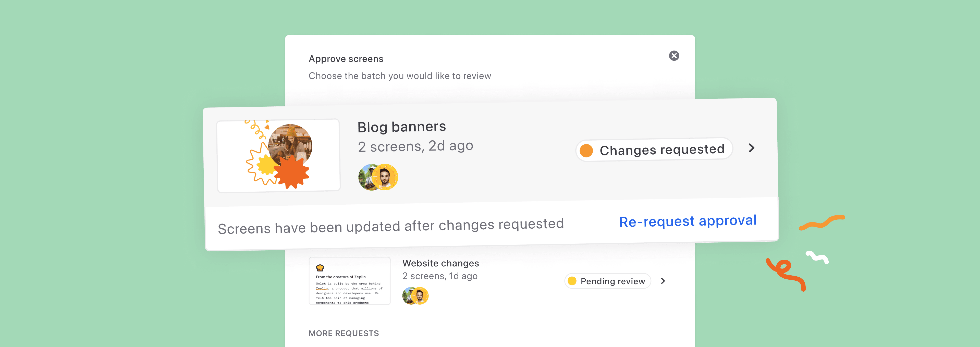Screen dimensions: 980x347
Task: Click the Pending review status badge
Action: tap(608, 281)
